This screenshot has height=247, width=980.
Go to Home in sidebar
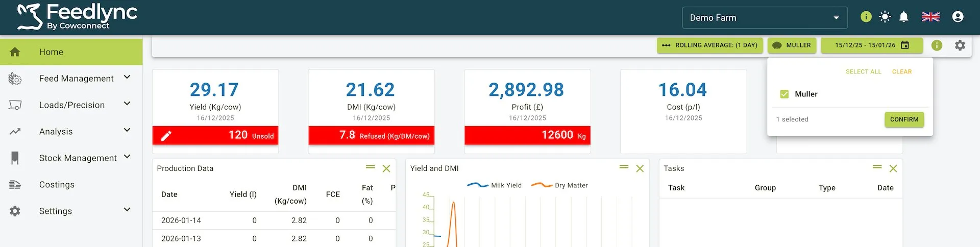pyautogui.click(x=71, y=52)
